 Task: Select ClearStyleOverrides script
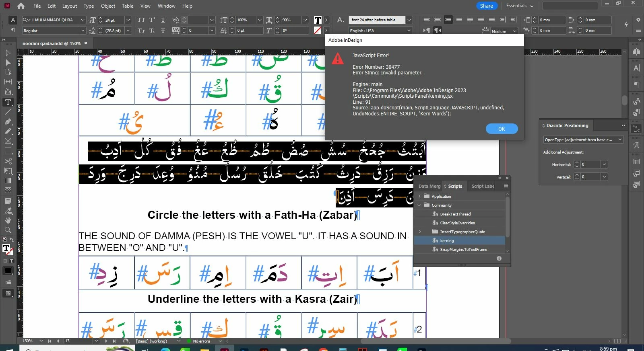[460, 223]
